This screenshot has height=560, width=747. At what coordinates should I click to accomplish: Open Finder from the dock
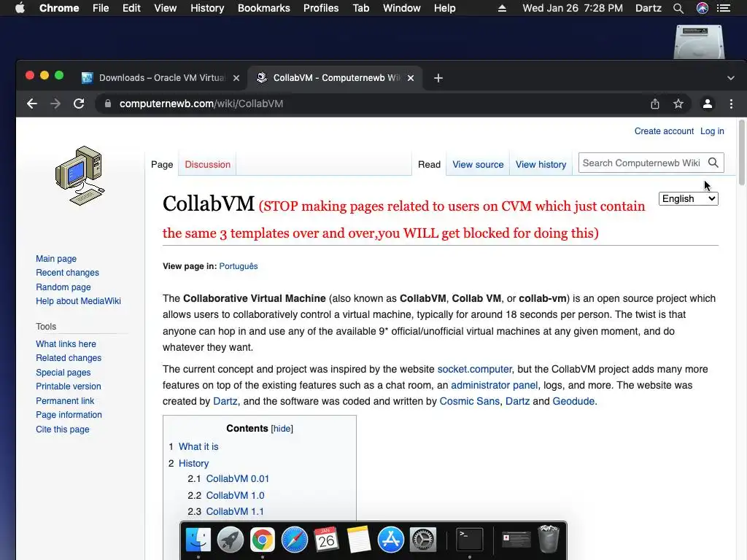198,540
